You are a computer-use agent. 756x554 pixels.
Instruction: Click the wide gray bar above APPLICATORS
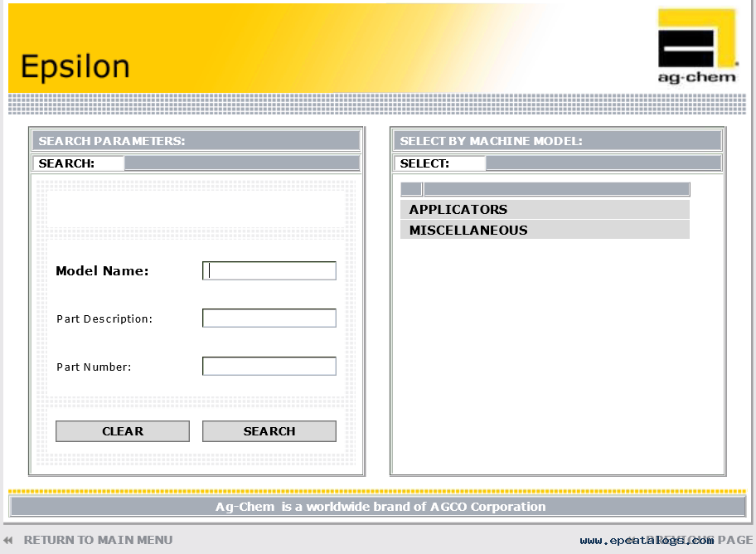556,189
